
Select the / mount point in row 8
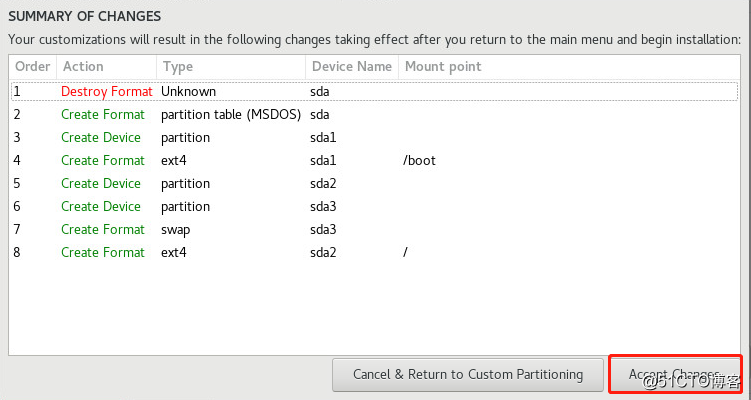[x=405, y=252]
